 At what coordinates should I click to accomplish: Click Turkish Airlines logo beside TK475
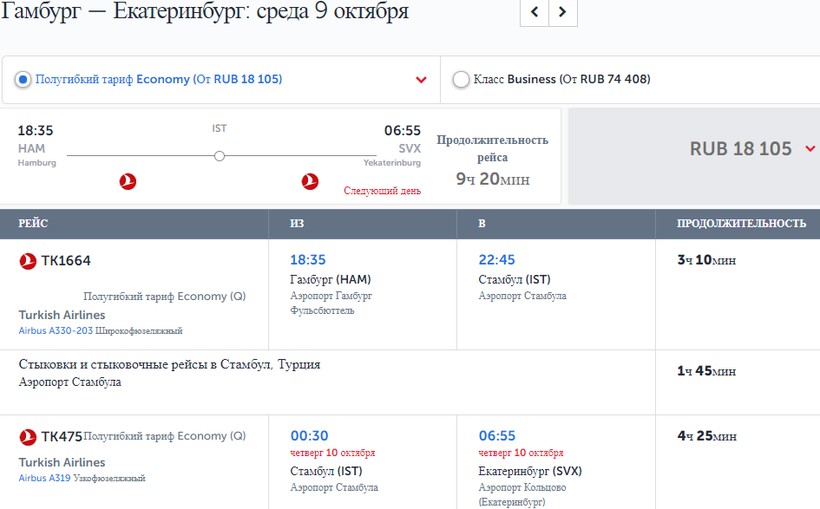(x=28, y=437)
